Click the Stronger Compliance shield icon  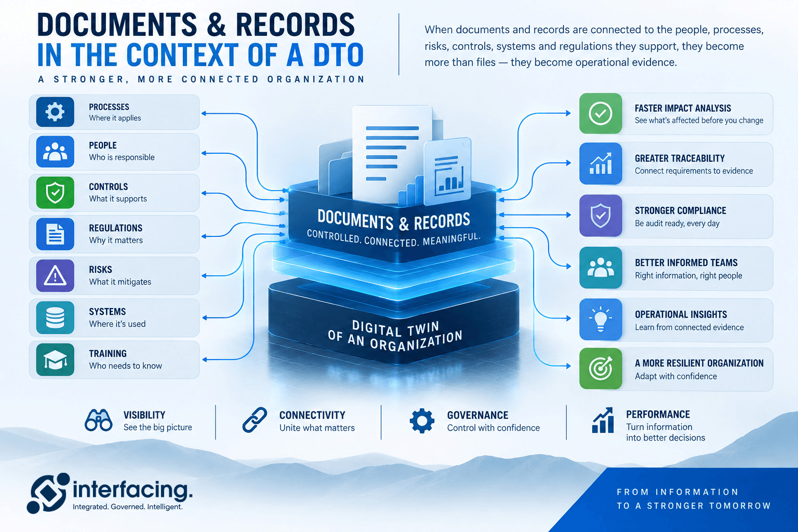601,216
